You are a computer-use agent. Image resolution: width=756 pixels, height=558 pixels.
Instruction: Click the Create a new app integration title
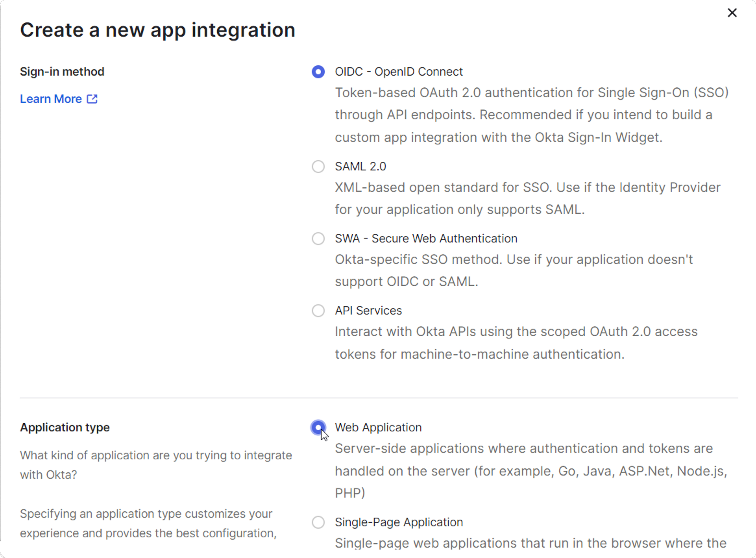click(158, 31)
